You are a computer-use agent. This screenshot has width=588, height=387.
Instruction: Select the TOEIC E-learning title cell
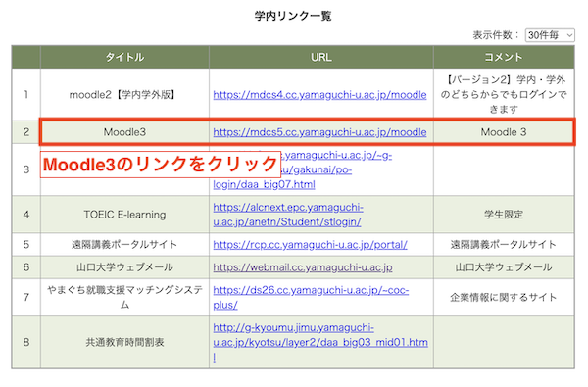pos(124,215)
